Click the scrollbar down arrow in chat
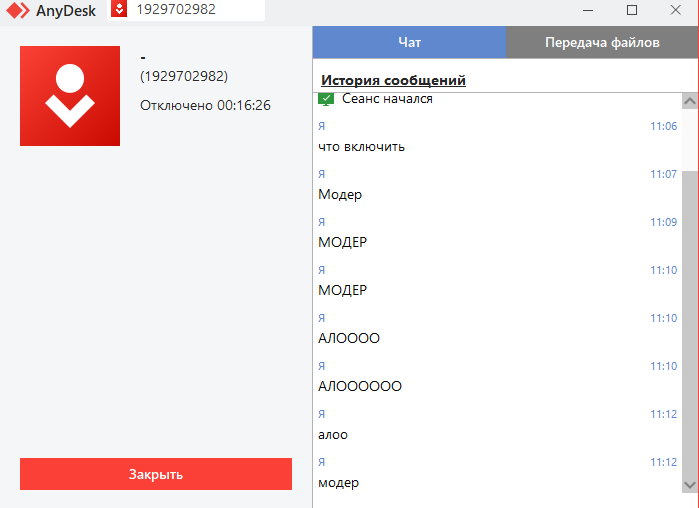699x508 pixels. [690, 485]
